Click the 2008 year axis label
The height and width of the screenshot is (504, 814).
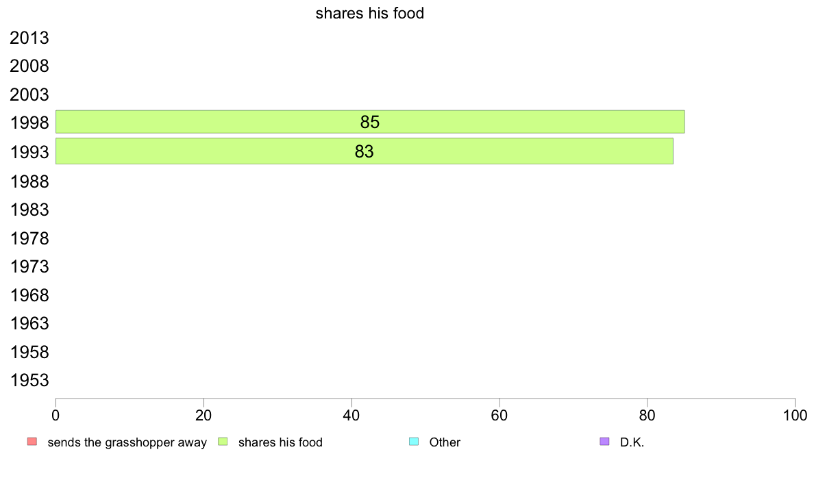(29, 66)
